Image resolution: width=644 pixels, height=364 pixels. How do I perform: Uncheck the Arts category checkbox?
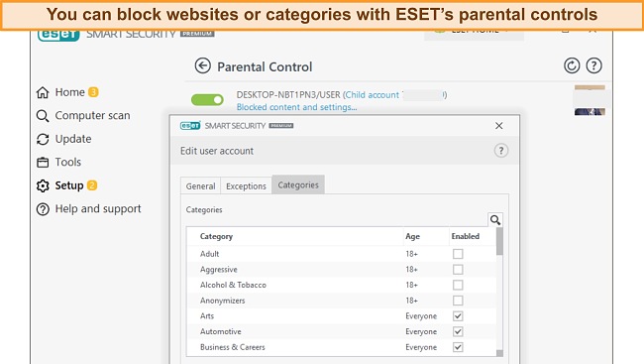click(458, 315)
